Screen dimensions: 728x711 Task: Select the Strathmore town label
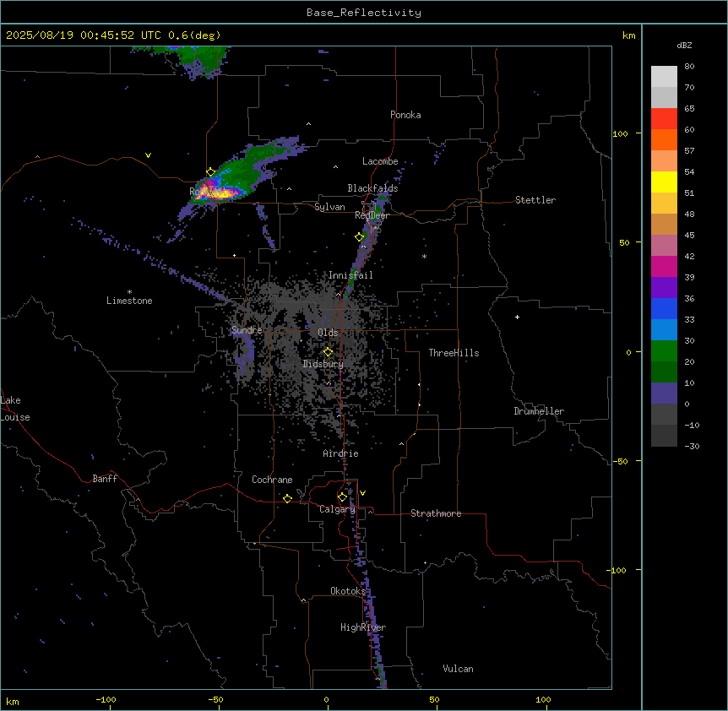(x=436, y=513)
